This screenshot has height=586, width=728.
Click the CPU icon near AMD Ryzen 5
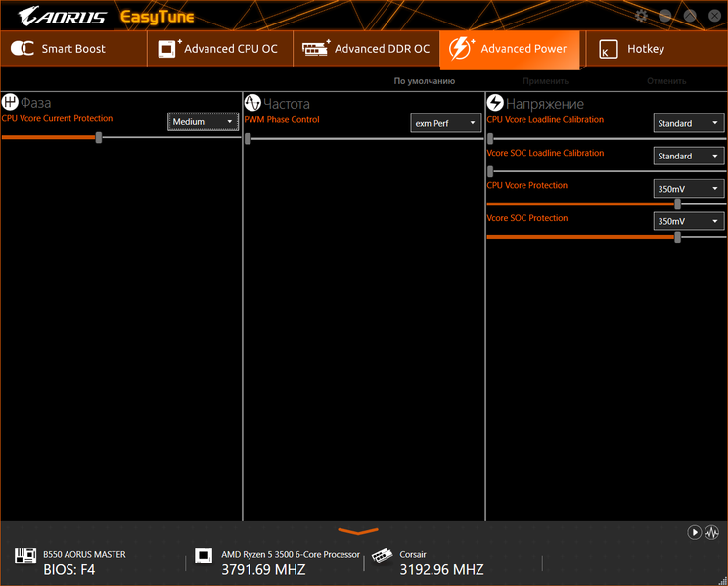204,556
